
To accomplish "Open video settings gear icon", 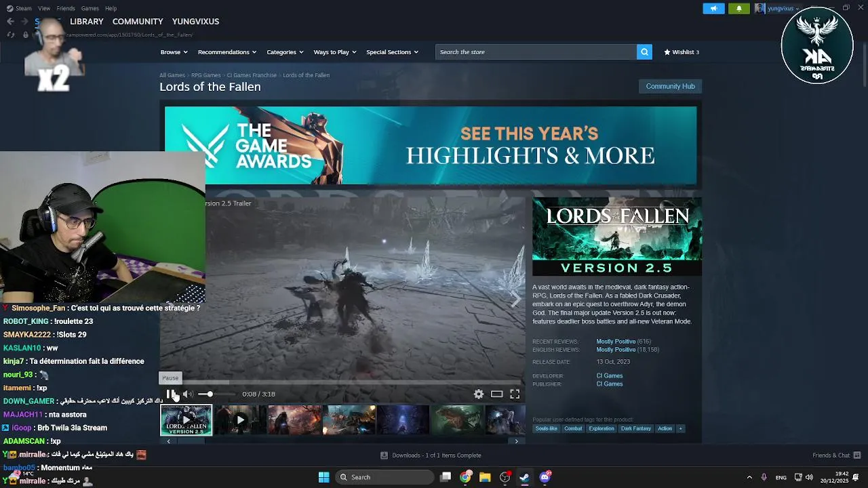I will [479, 394].
